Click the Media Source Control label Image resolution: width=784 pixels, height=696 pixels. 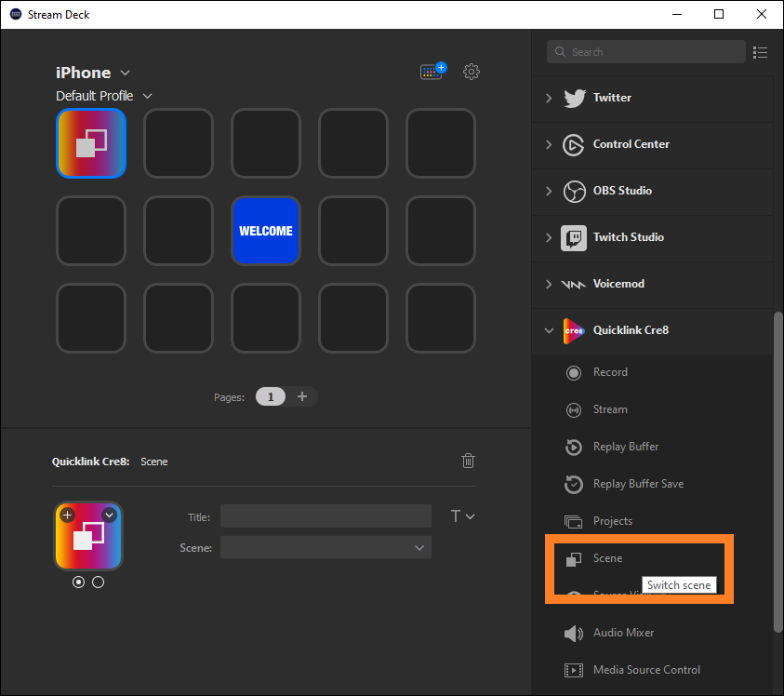pyautogui.click(x=646, y=669)
